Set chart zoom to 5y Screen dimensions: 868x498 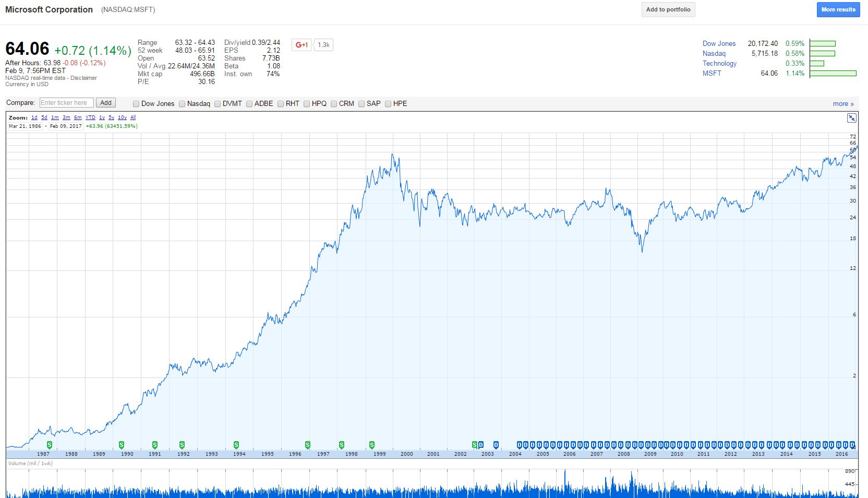(111, 118)
